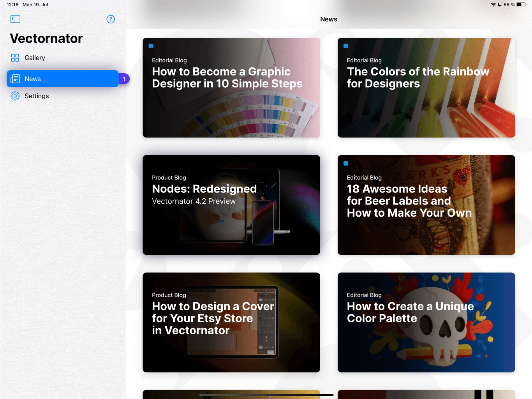
Task: Select the News sidebar item
Action: pos(63,79)
